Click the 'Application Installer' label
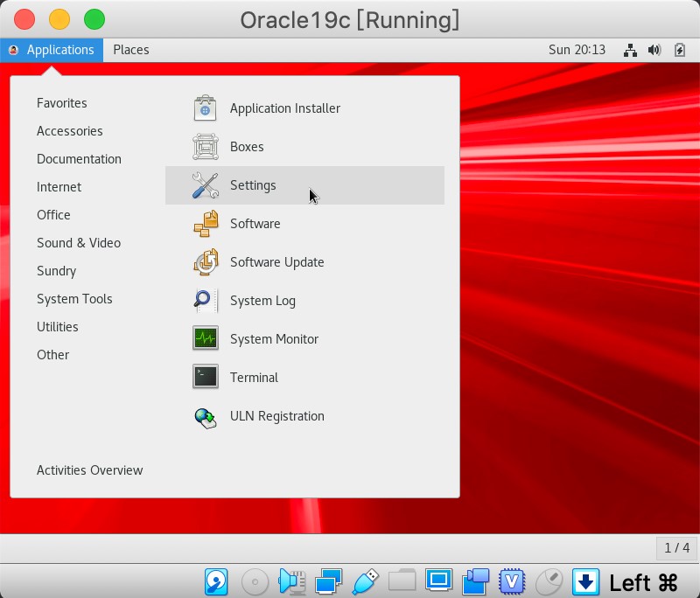This screenshot has width=700, height=598. (x=285, y=108)
